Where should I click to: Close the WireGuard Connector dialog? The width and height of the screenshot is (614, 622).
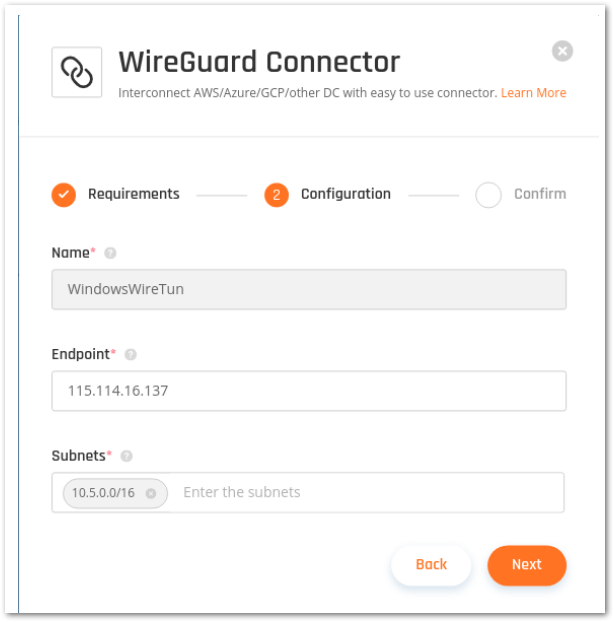tap(563, 51)
